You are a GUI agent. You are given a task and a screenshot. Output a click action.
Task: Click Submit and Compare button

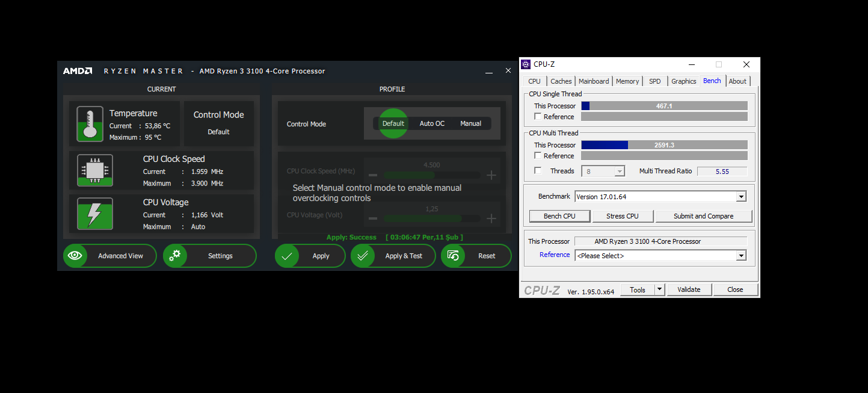pyautogui.click(x=703, y=216)
